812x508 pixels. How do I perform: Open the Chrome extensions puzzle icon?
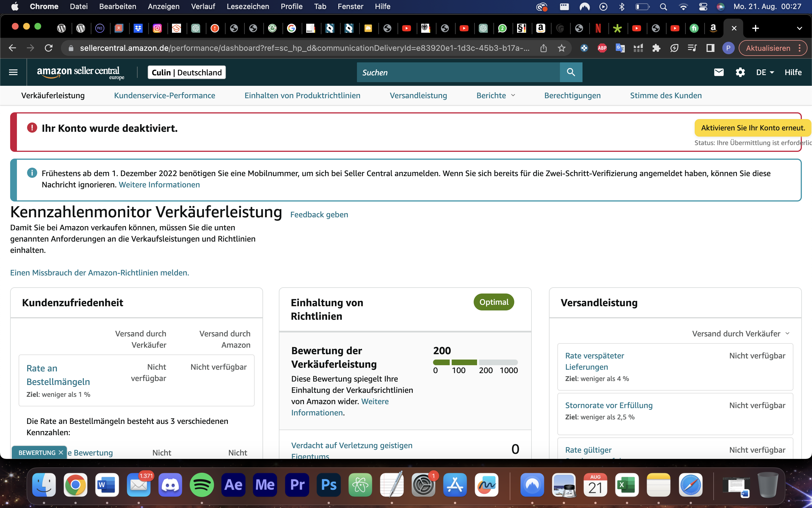point(656,48)
